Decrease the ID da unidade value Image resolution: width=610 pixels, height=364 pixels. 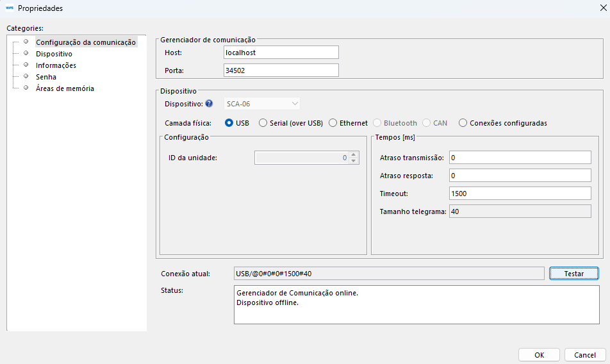pyautogui.click(x=353, y=161)
